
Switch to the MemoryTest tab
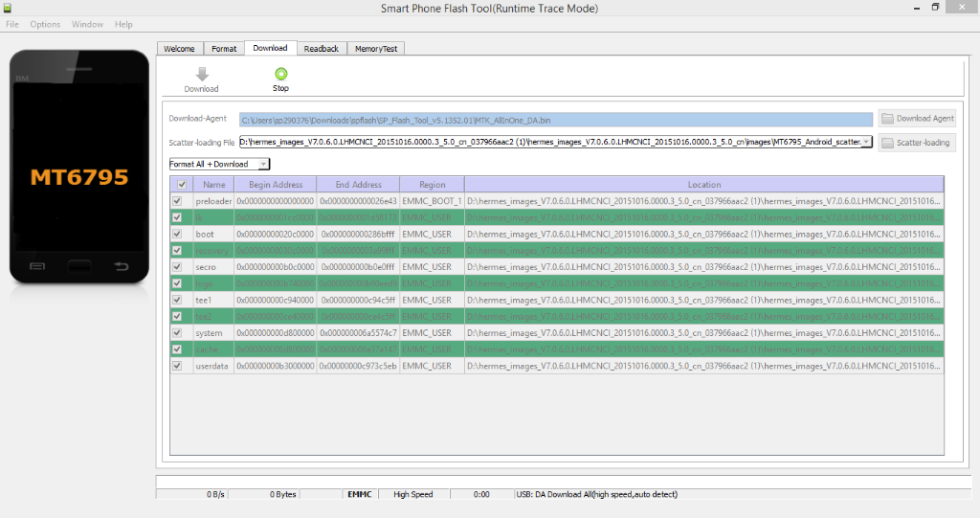click(x=377, y=48)
